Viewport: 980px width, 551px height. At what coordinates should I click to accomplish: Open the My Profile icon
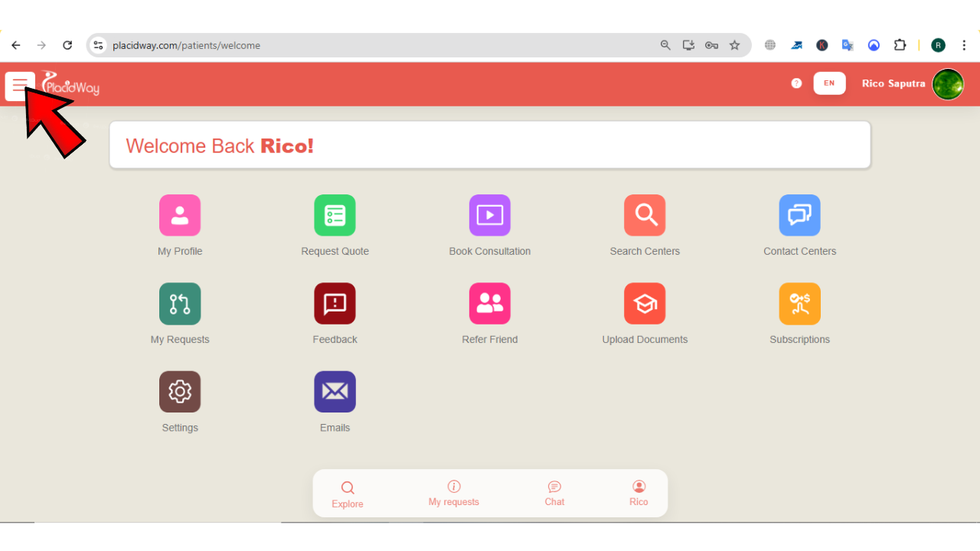click(180, 215)
